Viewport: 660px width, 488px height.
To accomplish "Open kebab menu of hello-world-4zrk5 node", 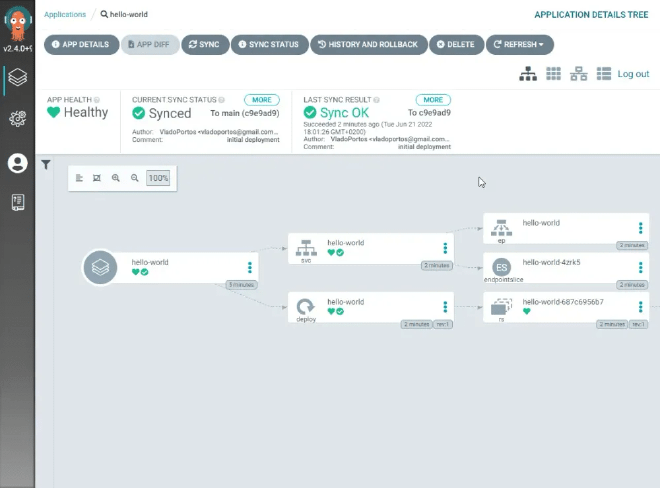I will point(641,267).
